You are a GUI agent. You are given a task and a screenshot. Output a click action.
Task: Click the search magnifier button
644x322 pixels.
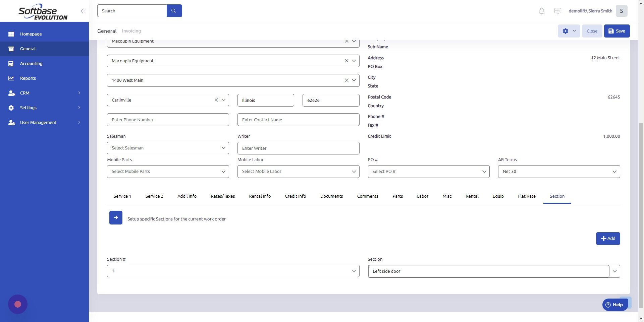[x=174, y=10]
